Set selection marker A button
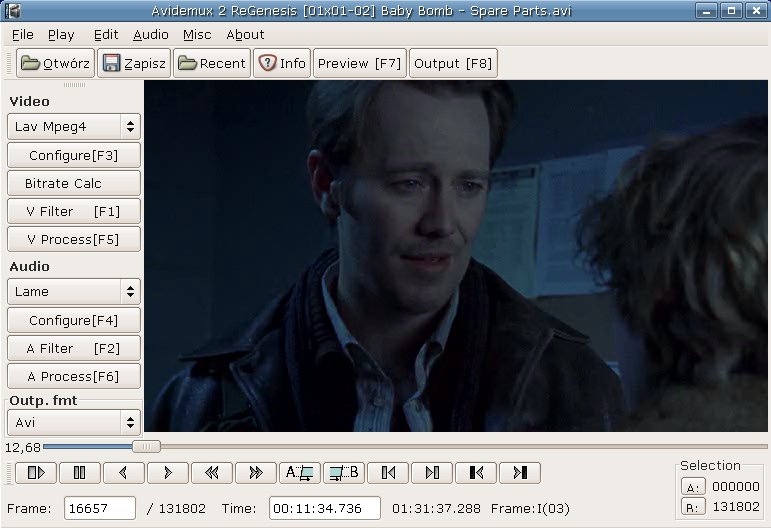This screenshot has width=771, height=528. [x=299, y=473]
